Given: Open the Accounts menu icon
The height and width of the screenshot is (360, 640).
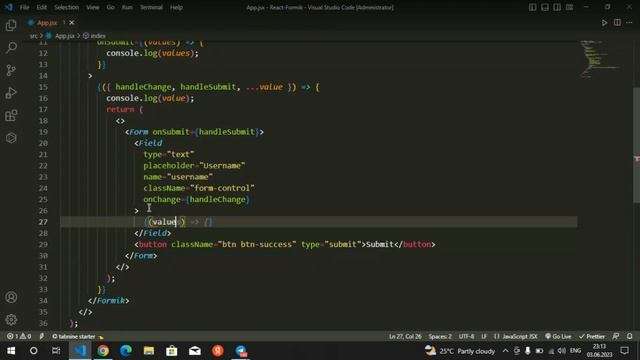Looking at the screenshot, I should (11, 297).
